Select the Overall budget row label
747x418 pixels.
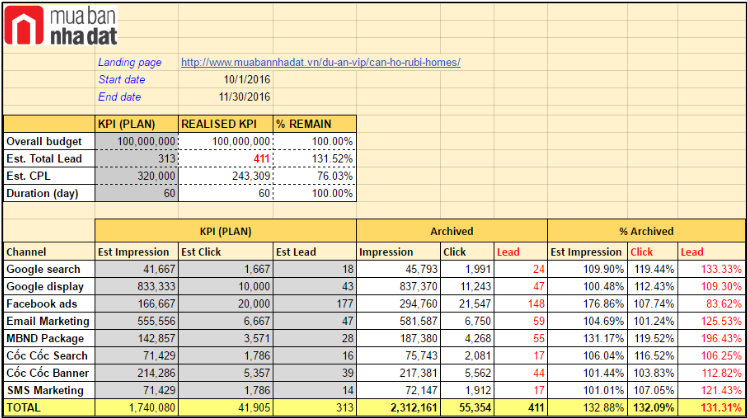[44, 141]
